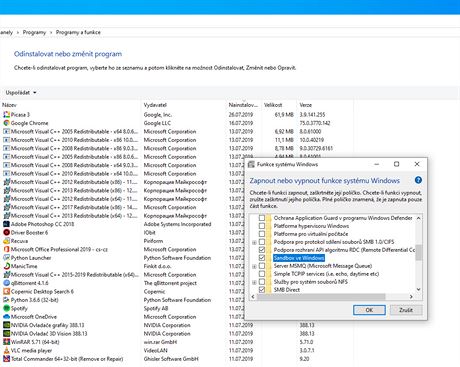Click the Total Commander icon
The image size is (460, 367).
tap(6, 359)
